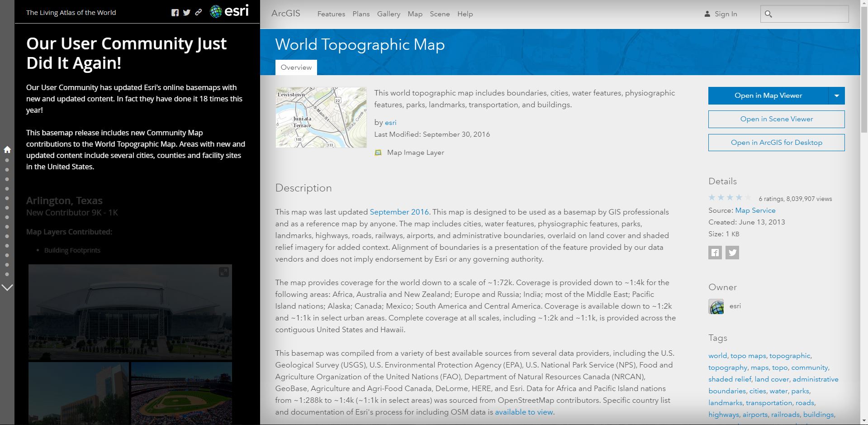Click the ArcGIS brand link

click(286, 13)
